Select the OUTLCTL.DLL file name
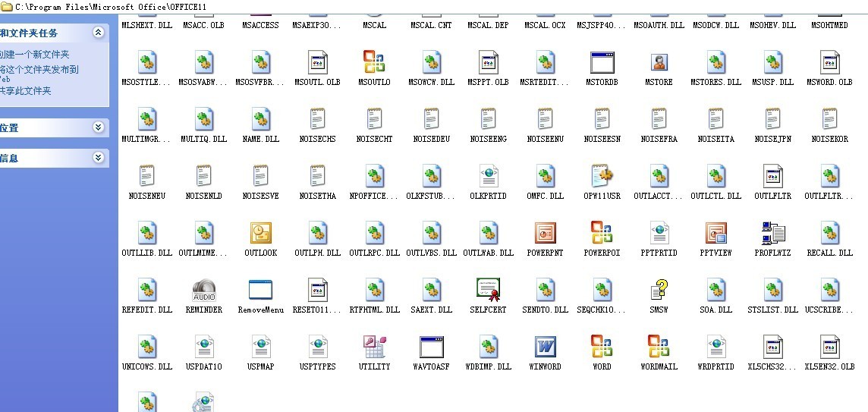The height and width of the screenshot is (412, 868). pos(715,196)
